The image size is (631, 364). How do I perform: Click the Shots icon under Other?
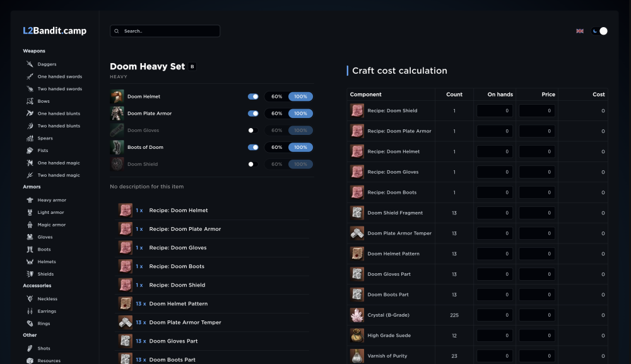pos(30,348)
